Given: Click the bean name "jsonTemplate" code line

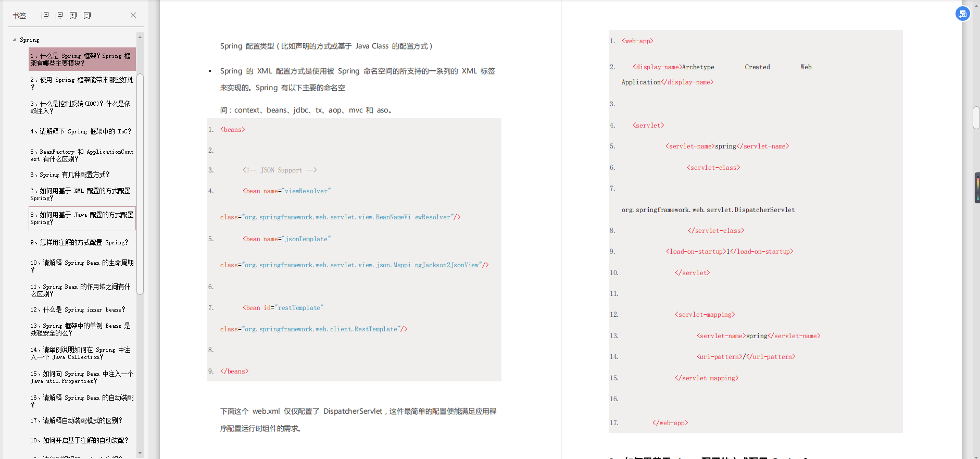Looking at the screenshot, I should [287, 239].
